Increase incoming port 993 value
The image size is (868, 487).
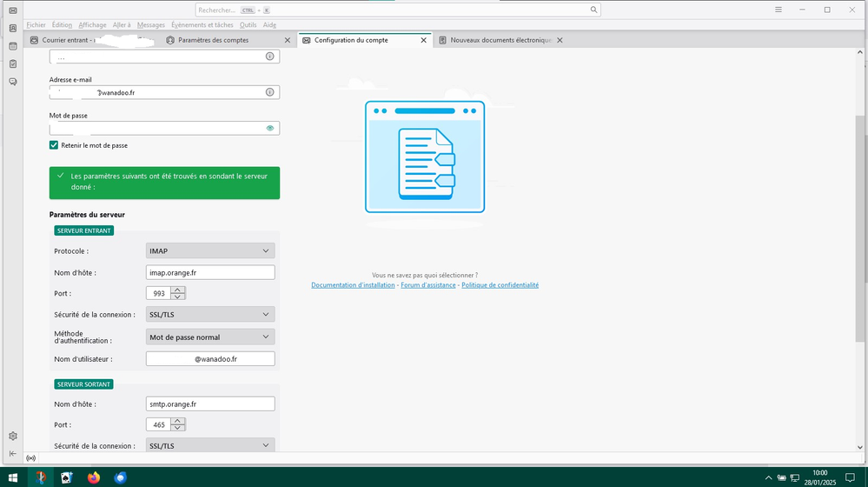click(178, 290)
